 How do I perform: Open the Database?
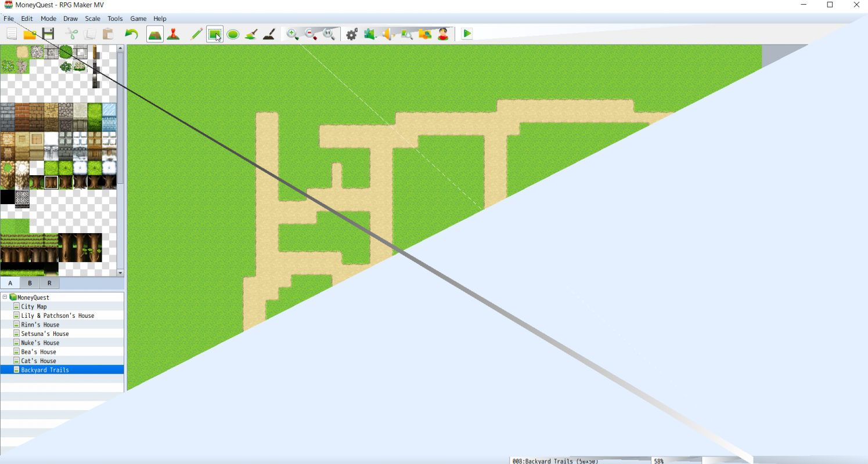point(351,34)
